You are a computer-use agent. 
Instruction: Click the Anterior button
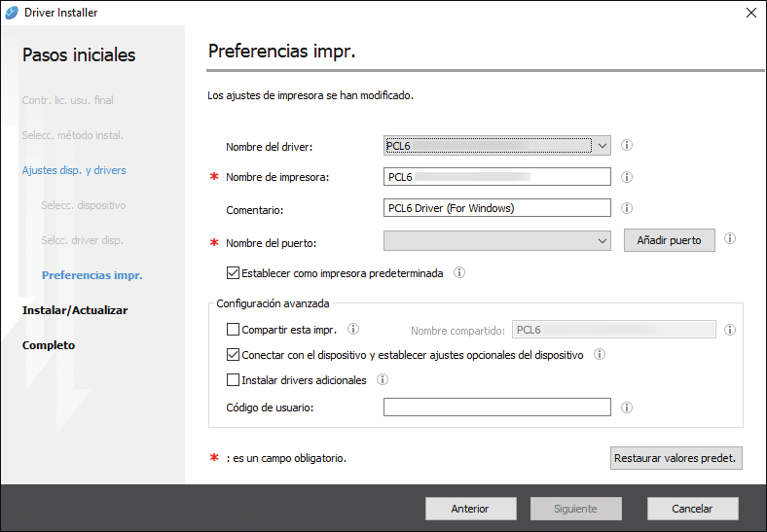click(470, 509)
